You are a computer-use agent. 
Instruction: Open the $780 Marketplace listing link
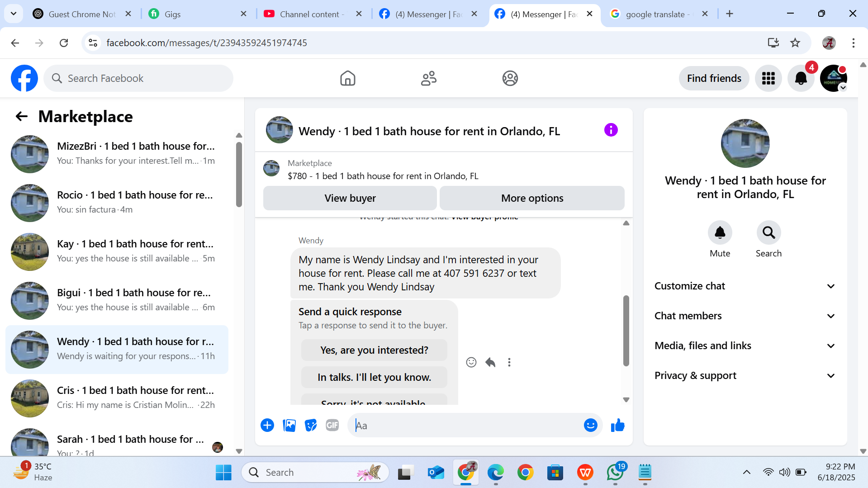click(383, 176)
